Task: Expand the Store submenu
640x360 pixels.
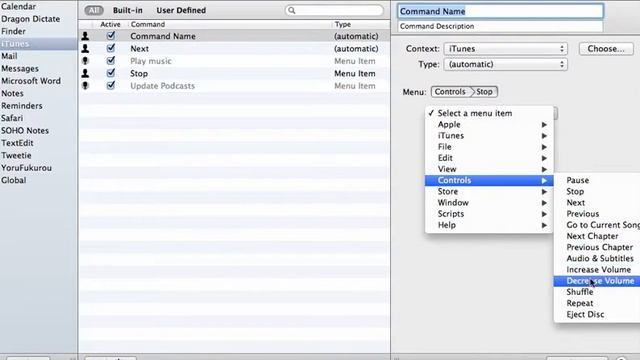Action: 489,191
